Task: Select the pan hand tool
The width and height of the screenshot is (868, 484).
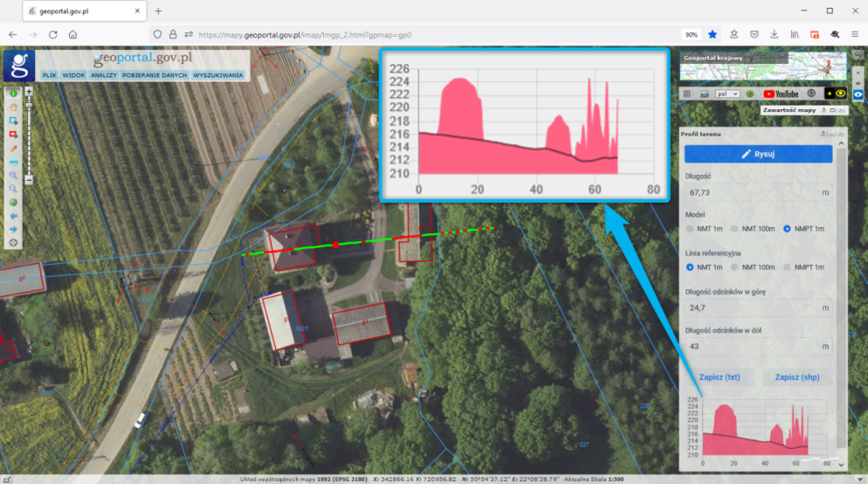Action: pyautogui.click(x=13, y=107)
